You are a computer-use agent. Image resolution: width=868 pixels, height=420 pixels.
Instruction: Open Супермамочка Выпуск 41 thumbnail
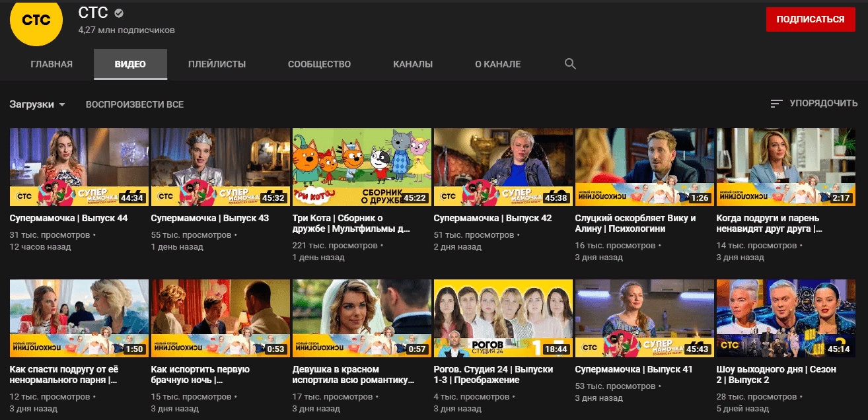tap(645, 318)
